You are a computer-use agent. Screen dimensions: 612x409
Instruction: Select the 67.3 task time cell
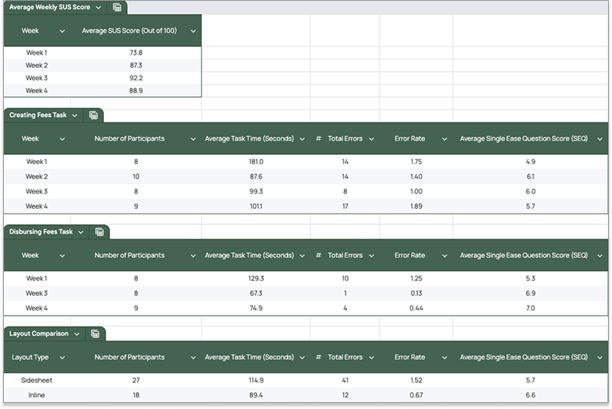point(256,293)
